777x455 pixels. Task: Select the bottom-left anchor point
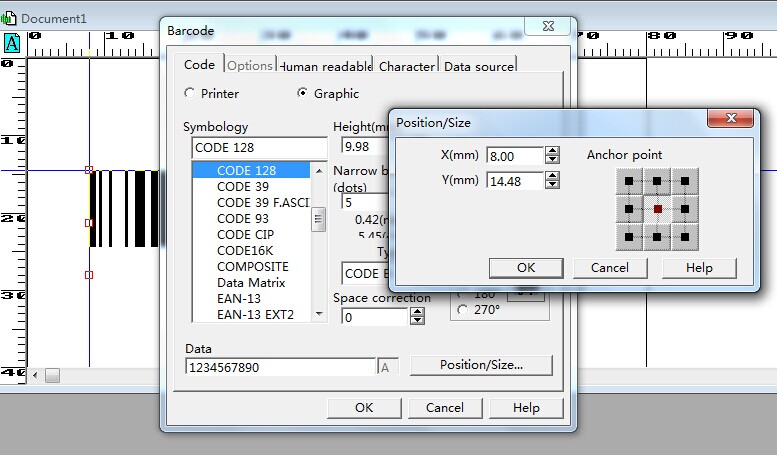(x=629, y=237)
